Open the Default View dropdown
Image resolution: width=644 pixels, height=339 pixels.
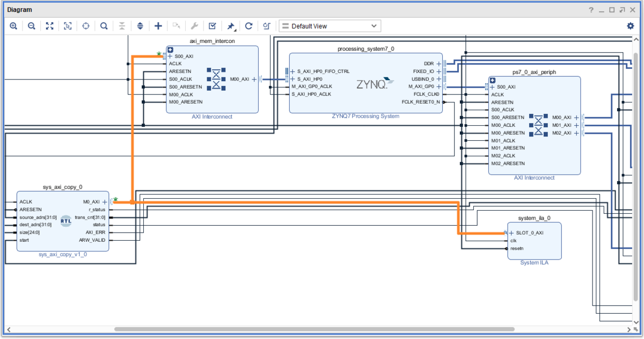330,26
